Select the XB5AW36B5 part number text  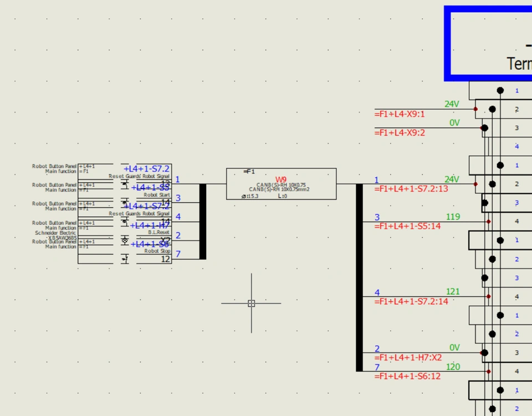(62, 238)
